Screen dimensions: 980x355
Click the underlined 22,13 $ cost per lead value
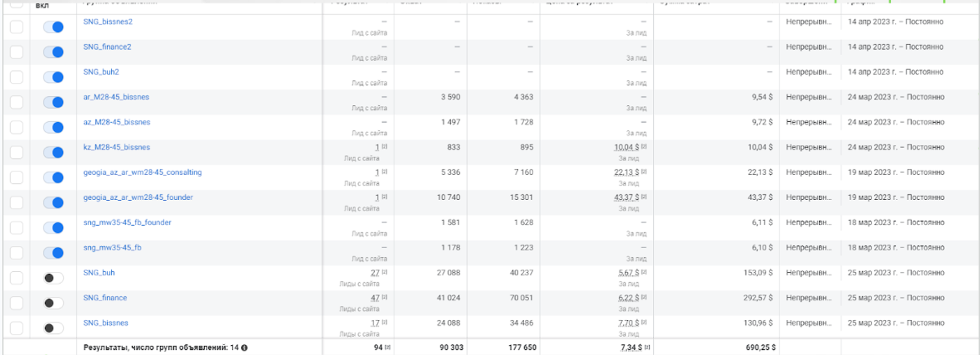[x=626, y=172]
